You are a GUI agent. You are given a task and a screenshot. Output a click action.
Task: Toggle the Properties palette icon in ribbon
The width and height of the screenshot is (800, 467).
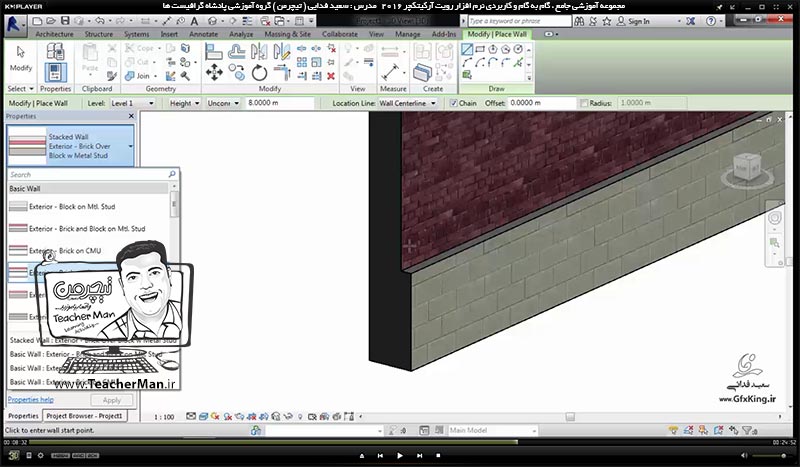pyautogui.click(x=55, y=72)
